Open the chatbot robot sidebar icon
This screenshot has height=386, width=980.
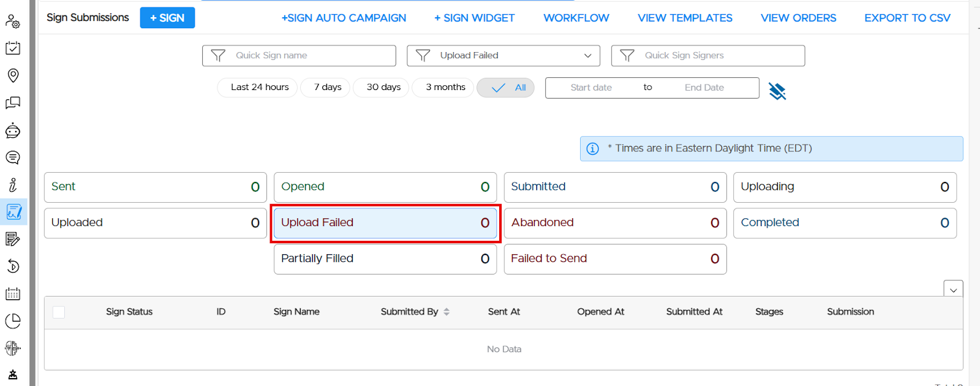pos(13,131)
